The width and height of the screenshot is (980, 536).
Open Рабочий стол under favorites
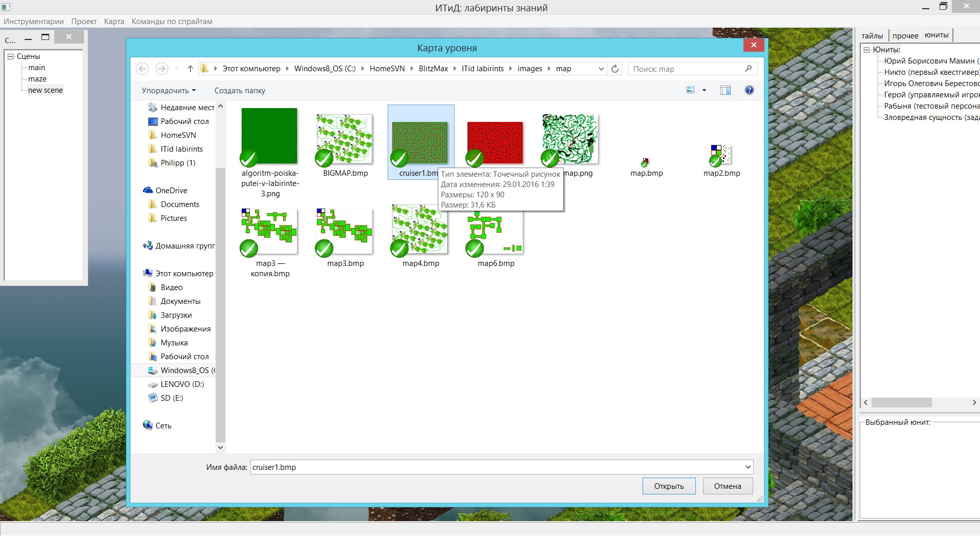click(179, 121)
